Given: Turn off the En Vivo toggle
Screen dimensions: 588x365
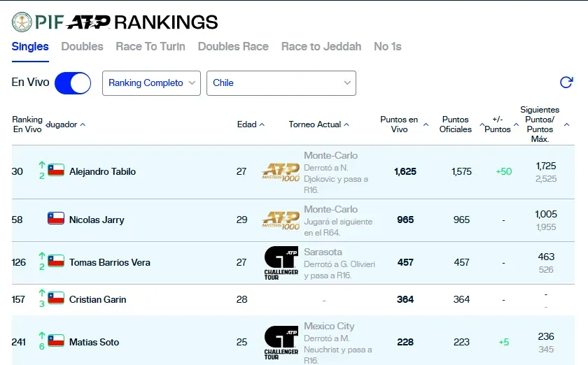Looking at the screenshot, I should pos(73,83).
